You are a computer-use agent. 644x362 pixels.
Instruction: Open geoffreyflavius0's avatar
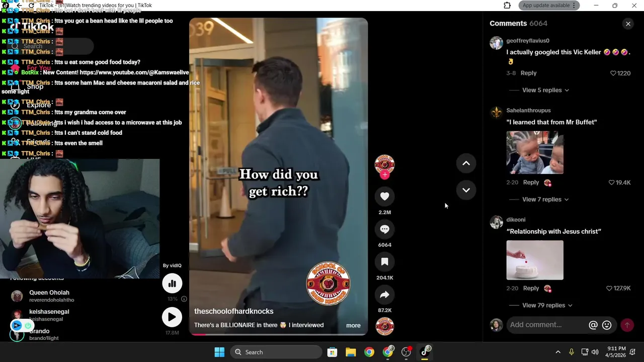coord(497,43)
